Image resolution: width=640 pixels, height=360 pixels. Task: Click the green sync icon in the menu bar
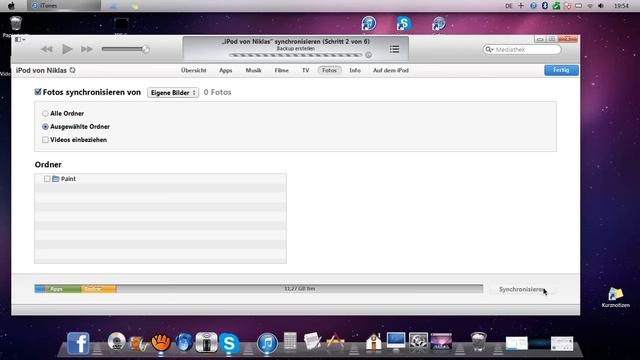point(556,6)
